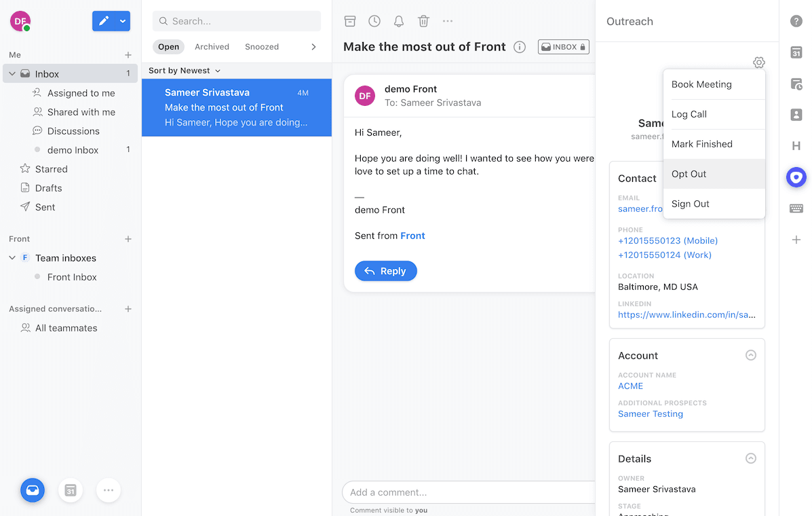Collapse the Inbox tree in the sidebar
Screen dimensions: 812x516
tap(11, 73)
